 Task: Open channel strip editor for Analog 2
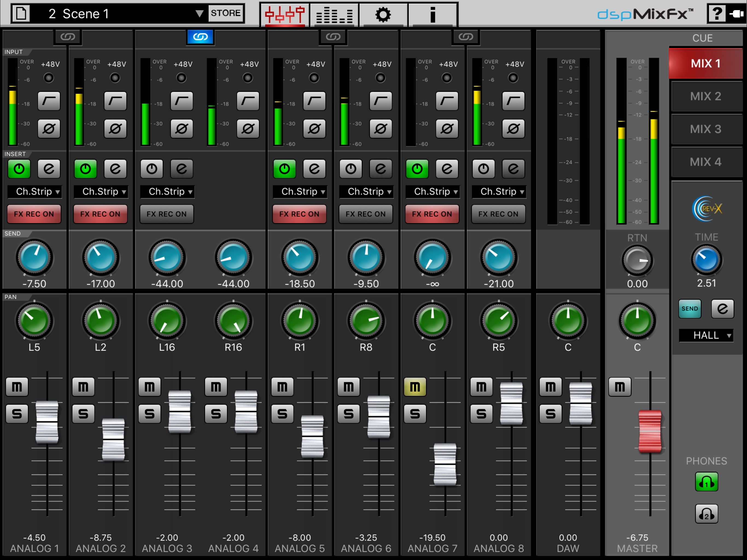115,168
